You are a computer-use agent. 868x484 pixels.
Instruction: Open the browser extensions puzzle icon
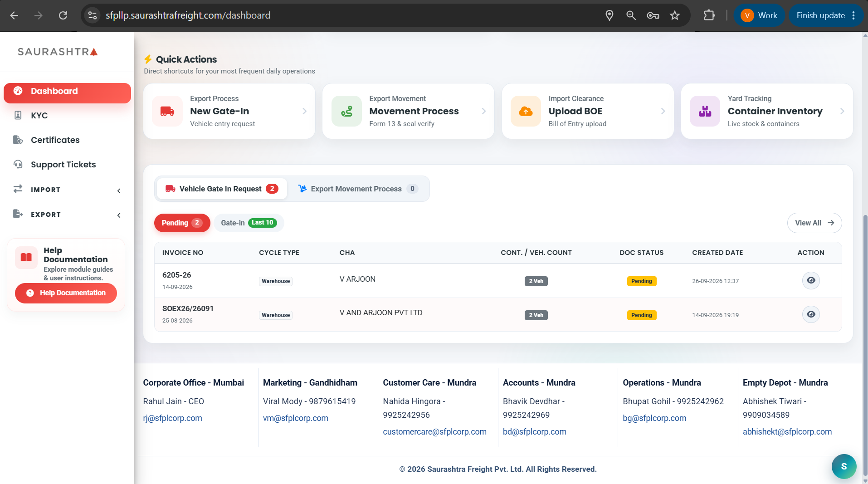tap(709, 15)
